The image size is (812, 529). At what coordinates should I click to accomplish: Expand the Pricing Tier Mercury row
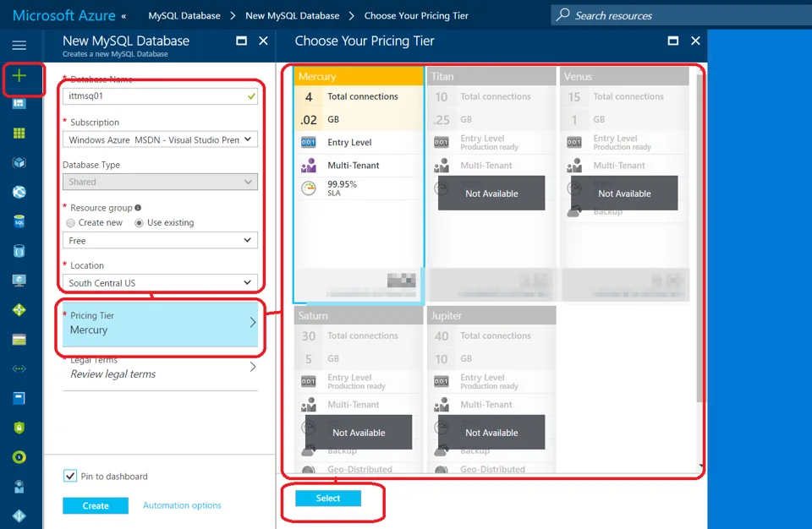160,324
